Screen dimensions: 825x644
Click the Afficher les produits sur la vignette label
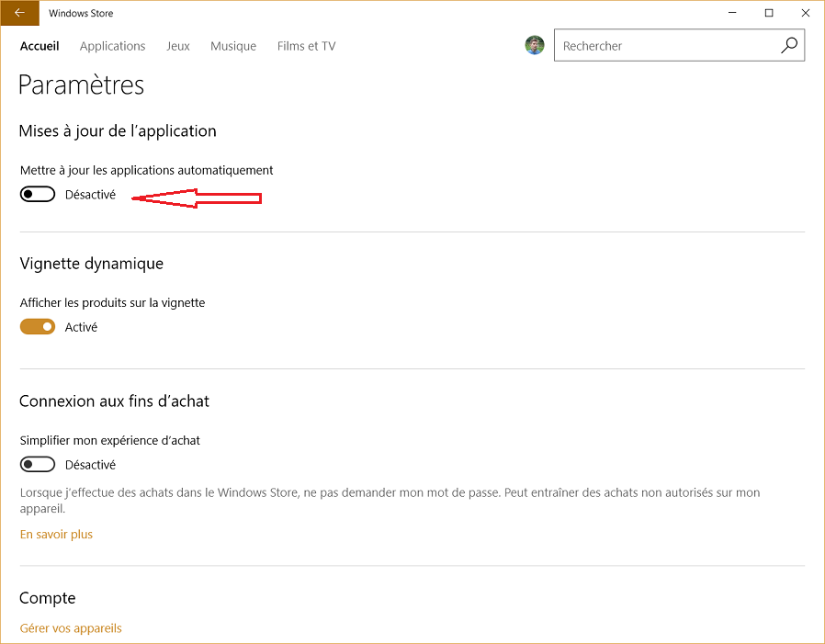(x=113, y=302)
